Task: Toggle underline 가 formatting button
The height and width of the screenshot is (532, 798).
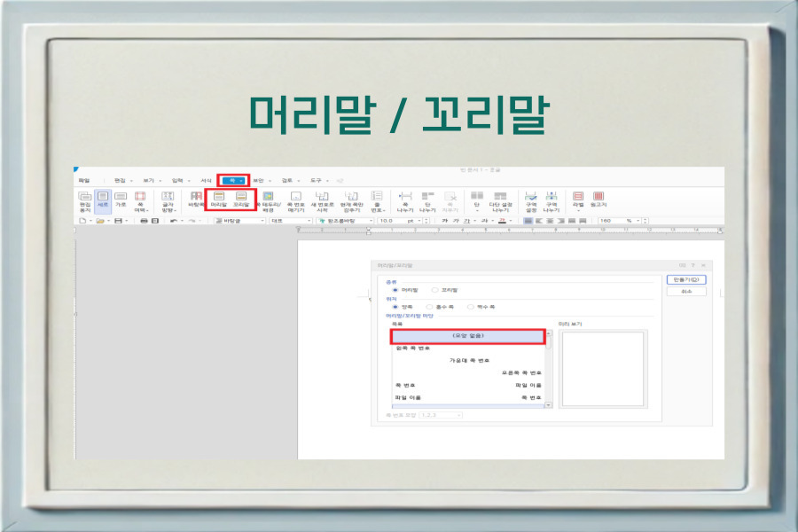Action: (x=466, y=221)
